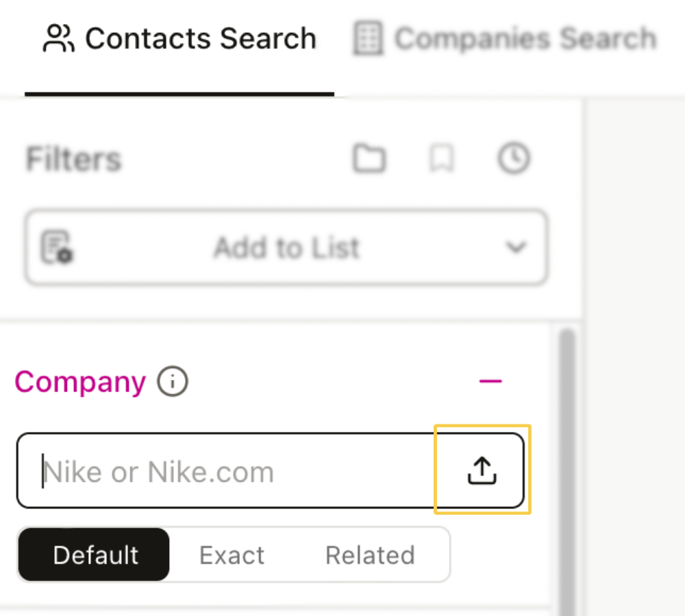Viewport: 685px width, 616px height.
Task: Click the list-with-gear icon in Add to List
Action: [x=58, y=248]
